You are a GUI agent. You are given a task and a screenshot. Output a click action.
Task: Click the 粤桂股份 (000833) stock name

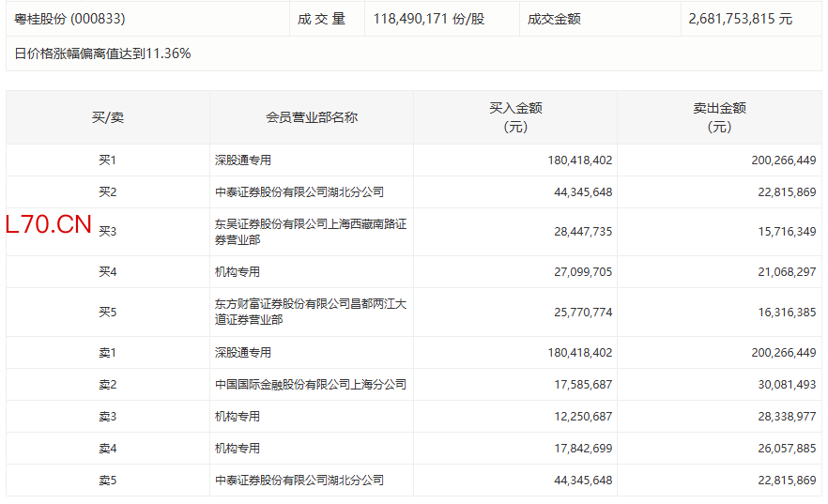point(69,19)
